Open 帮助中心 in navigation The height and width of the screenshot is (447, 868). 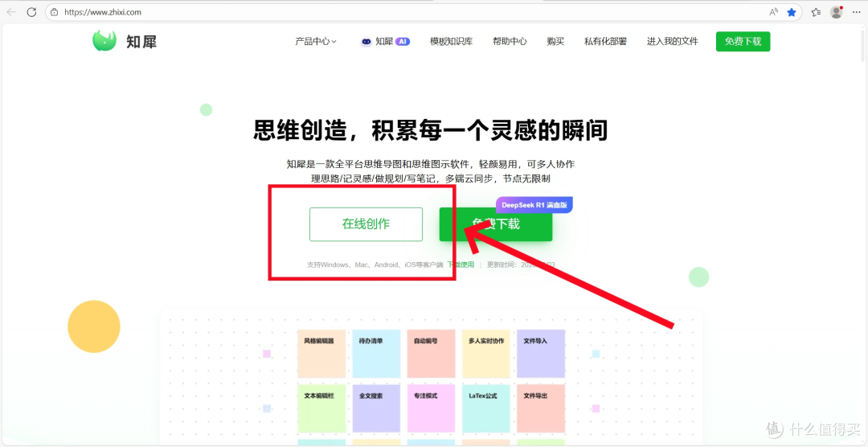tap(510, 42)
